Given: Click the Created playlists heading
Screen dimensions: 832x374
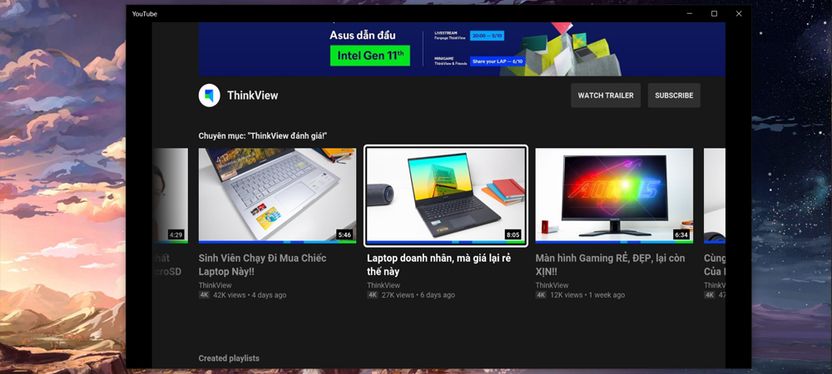Looking at the screenshot, I should pyautogui.click(x=229, y=359).
